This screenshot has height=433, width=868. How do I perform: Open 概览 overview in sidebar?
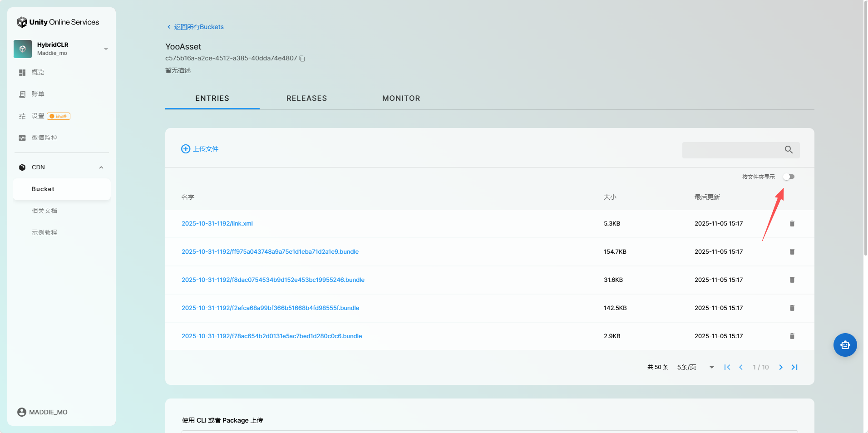pos(38,72)
